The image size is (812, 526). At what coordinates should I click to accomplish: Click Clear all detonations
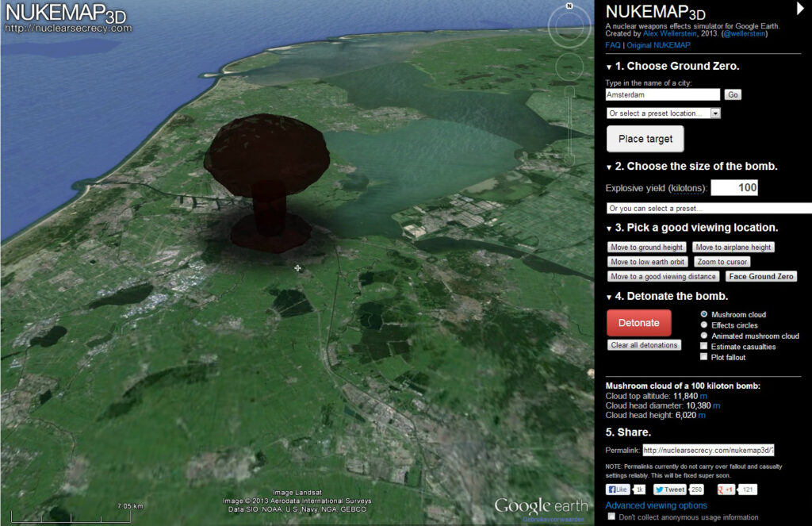pos(644,345)
